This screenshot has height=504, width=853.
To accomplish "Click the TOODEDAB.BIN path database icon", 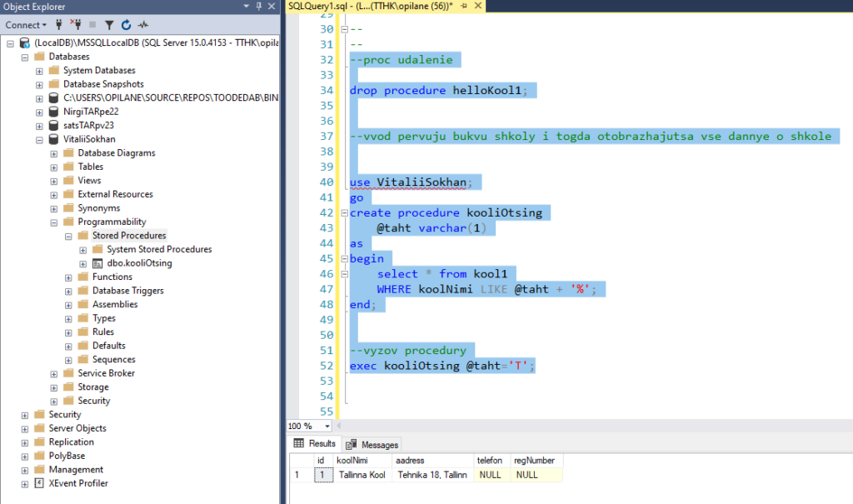I will 53,97.
